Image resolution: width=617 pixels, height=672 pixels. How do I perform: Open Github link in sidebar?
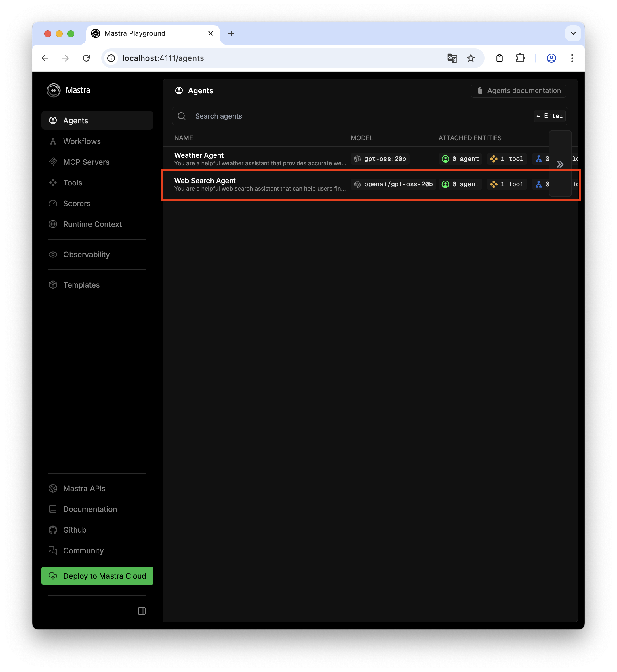coord(75,530)
